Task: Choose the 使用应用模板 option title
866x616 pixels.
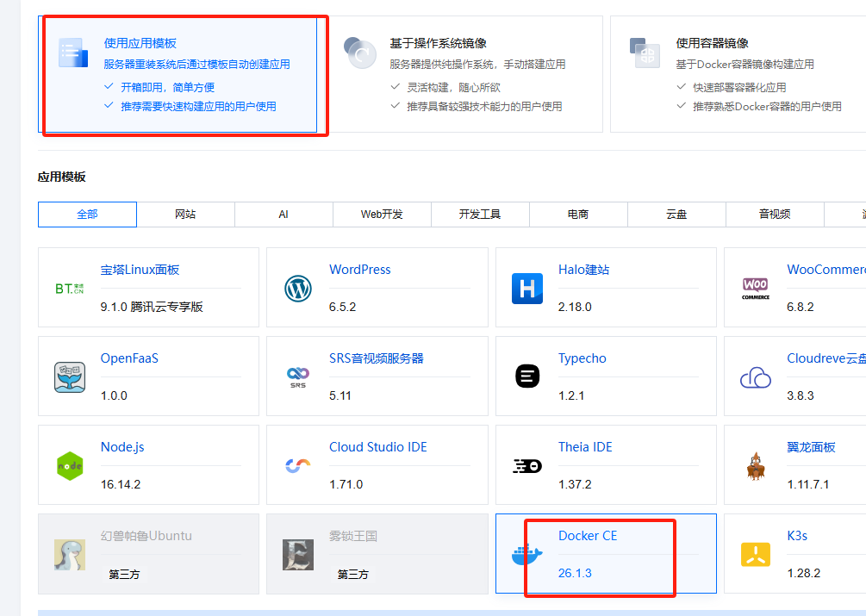Action: click(x=140, y=43)
